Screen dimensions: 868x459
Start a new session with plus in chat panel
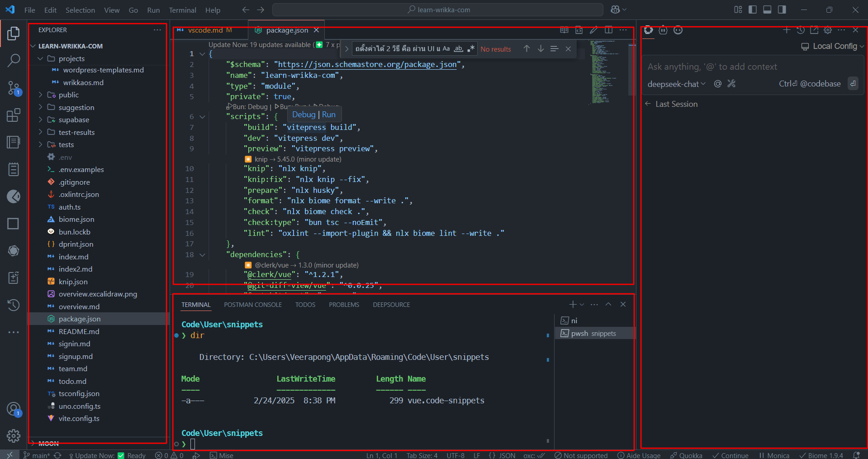point(787,30)
